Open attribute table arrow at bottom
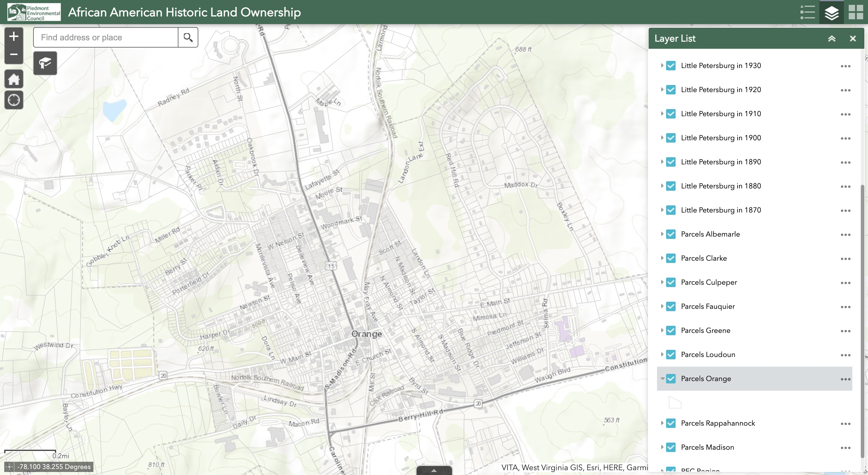Screen dimensions: 868x475 [x=434, y=470]
